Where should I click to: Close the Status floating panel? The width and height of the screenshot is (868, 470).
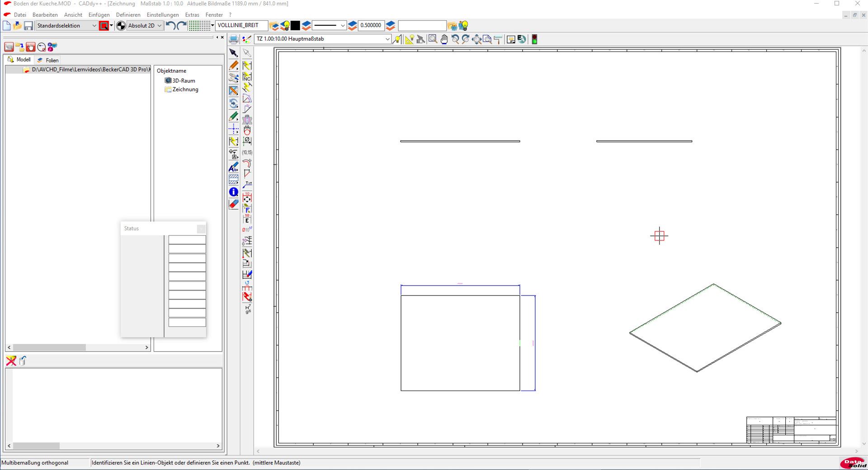coord(201,229)
